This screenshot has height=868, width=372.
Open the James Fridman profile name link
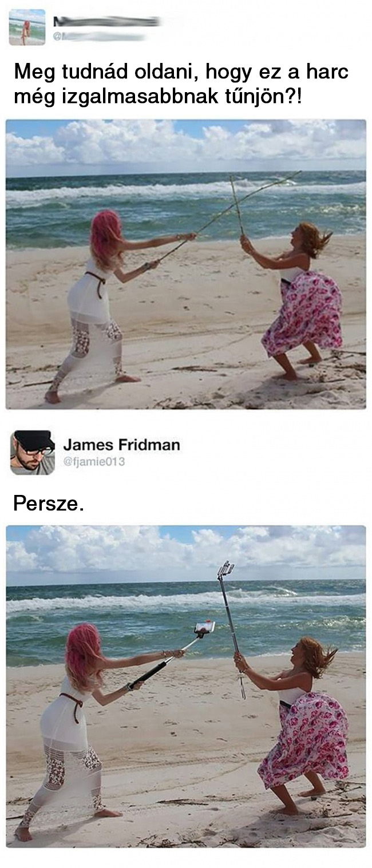coord(121,445)
